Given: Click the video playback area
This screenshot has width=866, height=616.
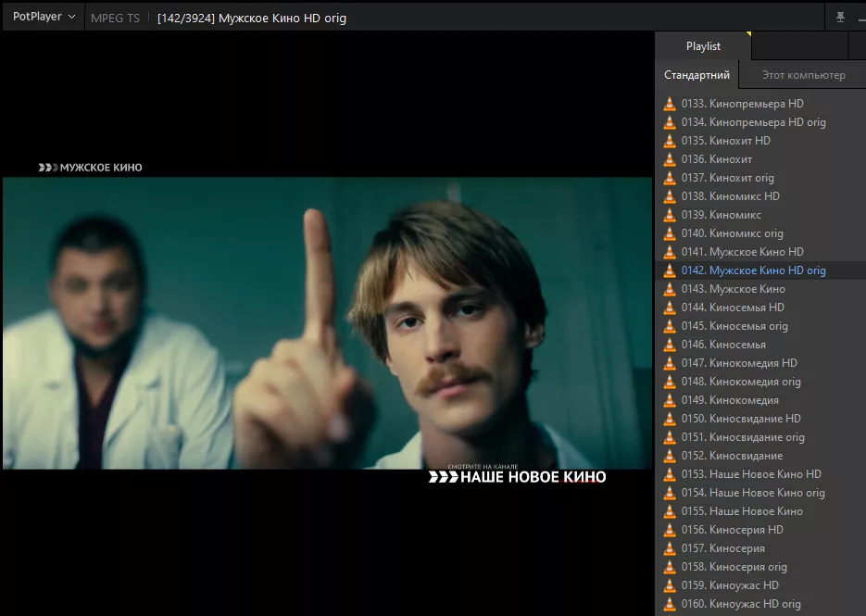Looking at the screenshot, I should coord(327,322).
